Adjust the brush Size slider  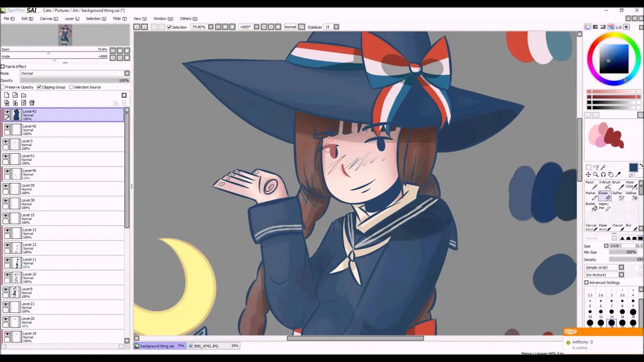point(626,246)
